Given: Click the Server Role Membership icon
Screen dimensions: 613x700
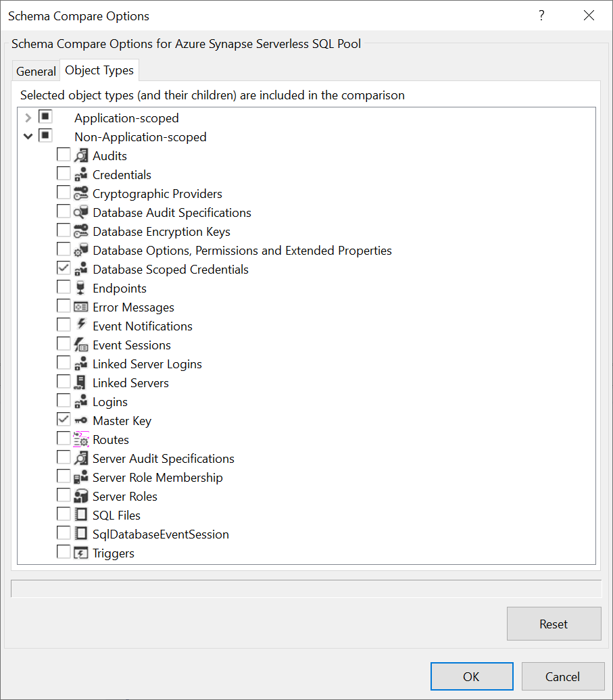Looking at the screenshot, I should (81, 477).
